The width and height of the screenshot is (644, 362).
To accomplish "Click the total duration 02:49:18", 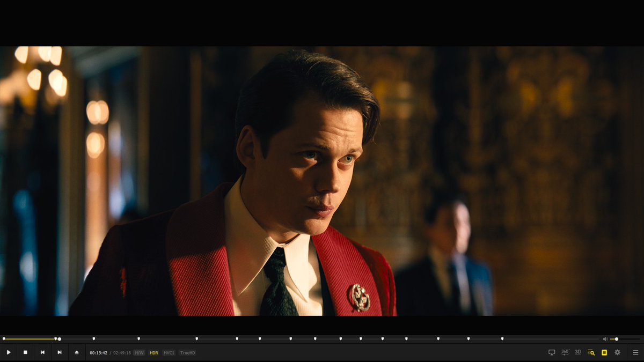I will (x=122, y=353).
